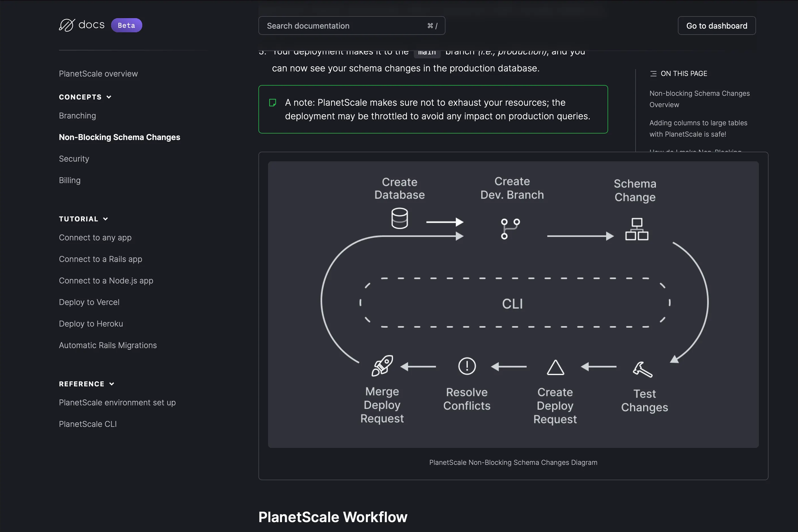This screenshot has height=532, width=798.
Task: Collapse the Concepts sidebar section
Action: (109, 97)
